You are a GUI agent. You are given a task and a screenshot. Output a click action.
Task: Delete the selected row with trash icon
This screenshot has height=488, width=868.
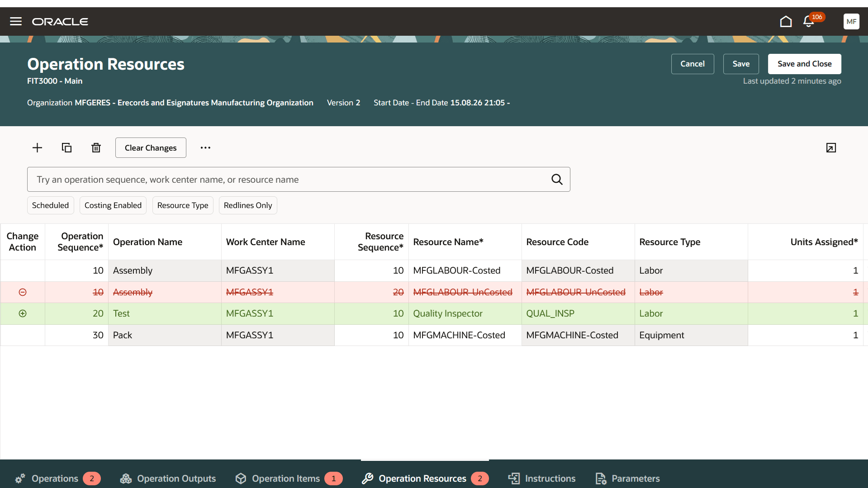click(x=96, y=148)
